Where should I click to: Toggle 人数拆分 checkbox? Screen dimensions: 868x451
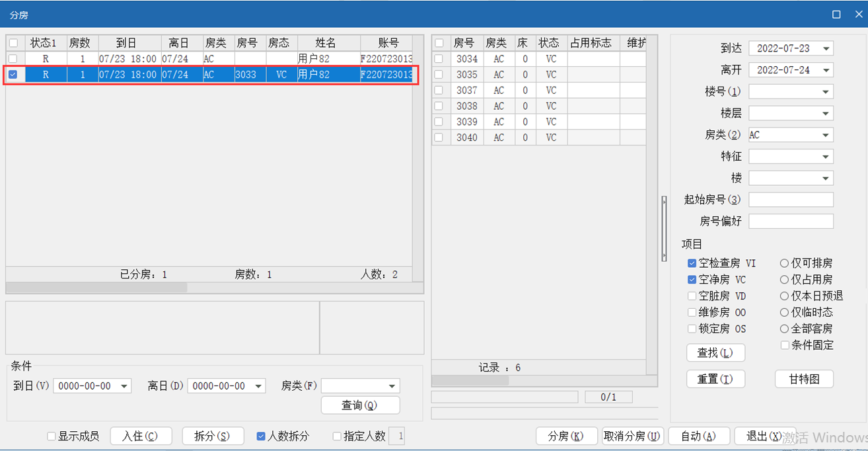tap(261, 436)
